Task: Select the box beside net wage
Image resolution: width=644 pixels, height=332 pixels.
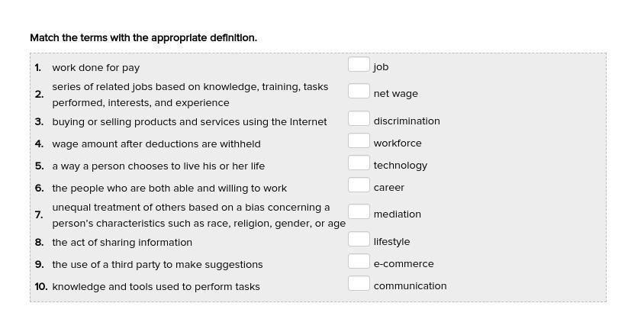Action: coord(359,91)
